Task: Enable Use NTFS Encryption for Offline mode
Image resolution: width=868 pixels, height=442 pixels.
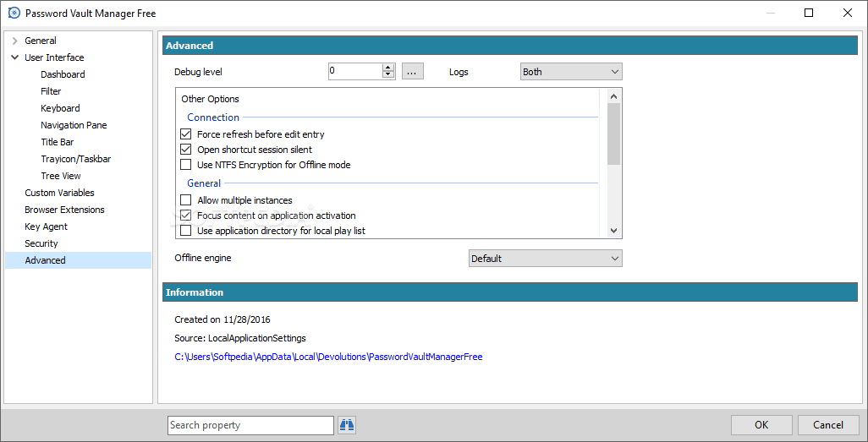Action: click(x=185, y=165)
